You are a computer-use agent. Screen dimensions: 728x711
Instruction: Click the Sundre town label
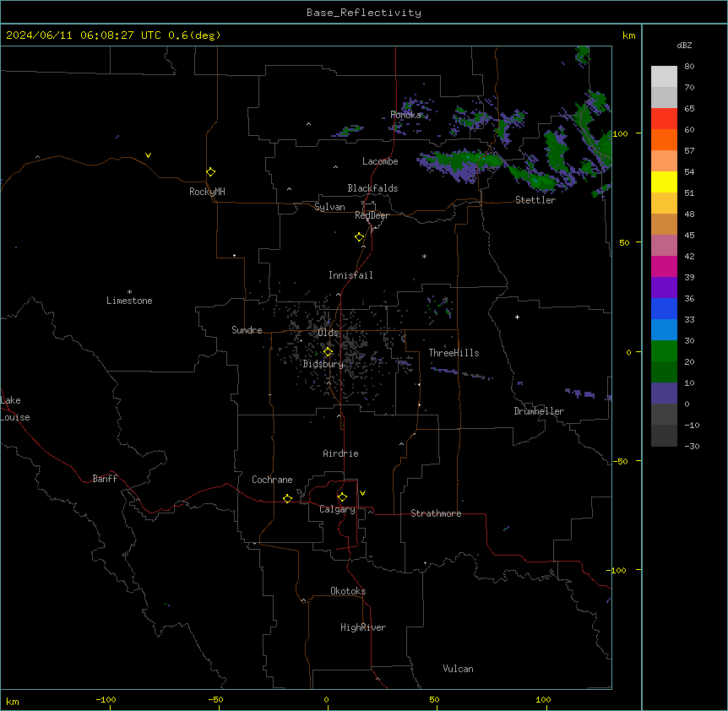247,330
